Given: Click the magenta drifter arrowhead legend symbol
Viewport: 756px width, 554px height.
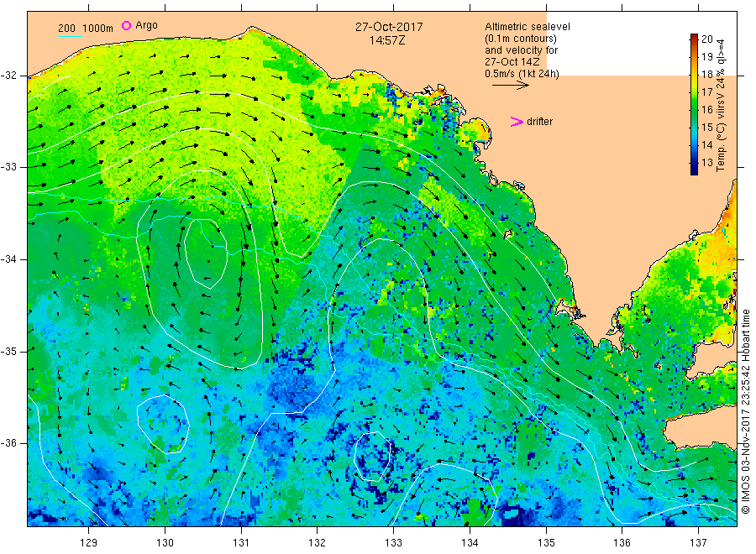Looking at the screenshot, I should click(x=517, y=122).
